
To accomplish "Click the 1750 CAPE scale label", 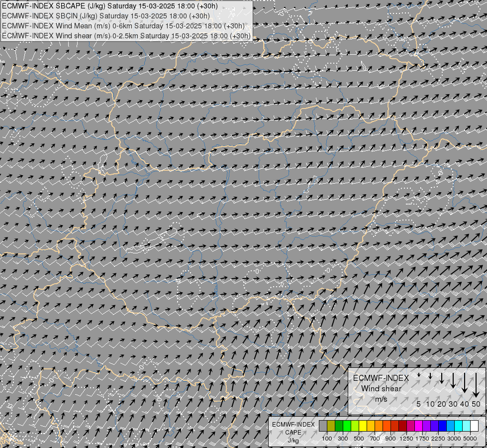I will point(422,439).
